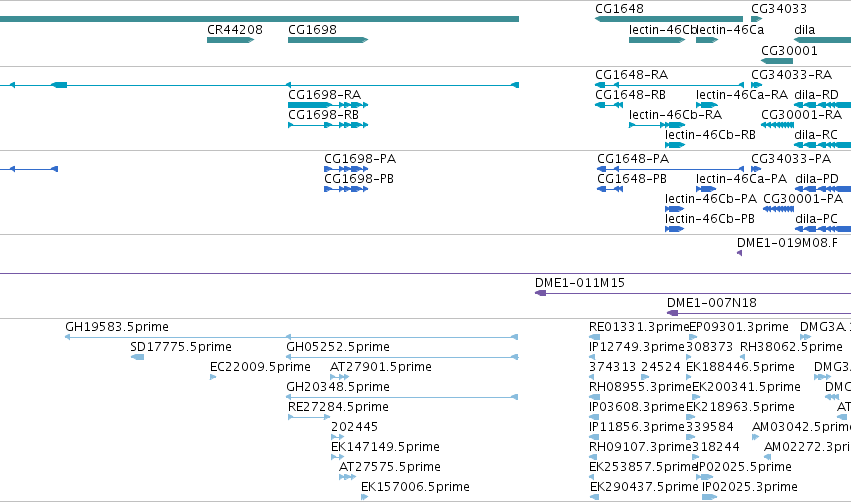This screenshot has width=851, height=502.
Task: Select the CR44208 gene feature
Action: (231, 40)
